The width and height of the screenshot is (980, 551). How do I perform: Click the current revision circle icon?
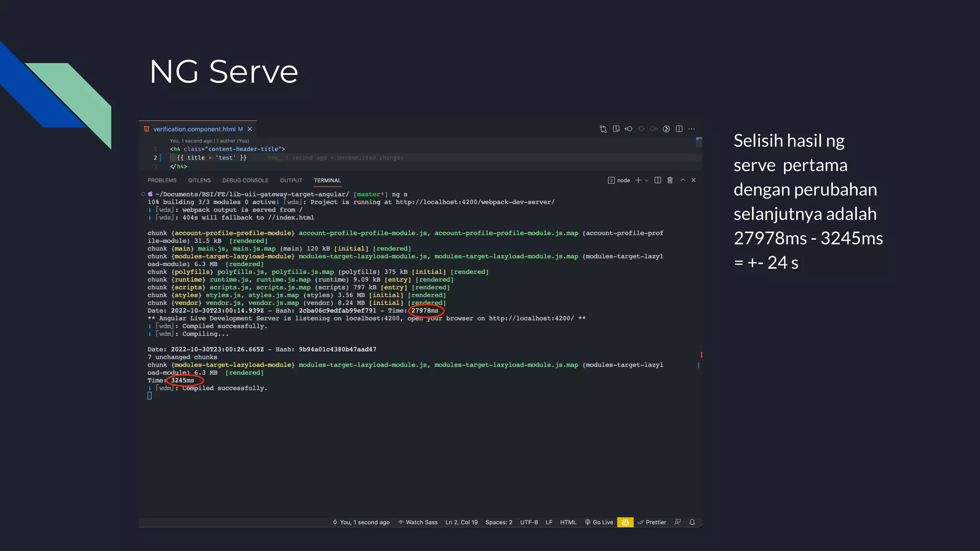pos(641,129)
